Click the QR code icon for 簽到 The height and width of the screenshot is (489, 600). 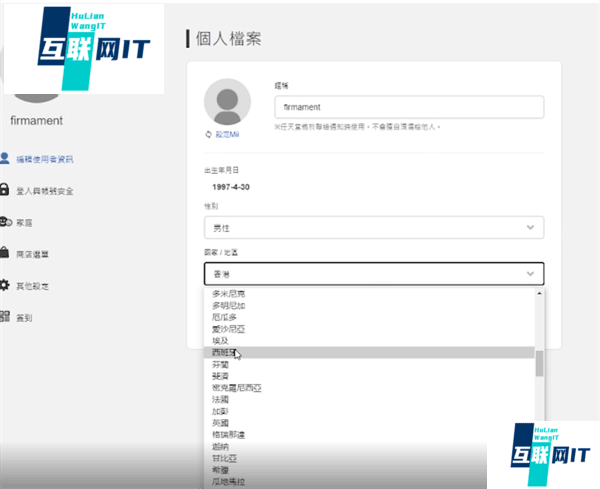coord(5,317)
